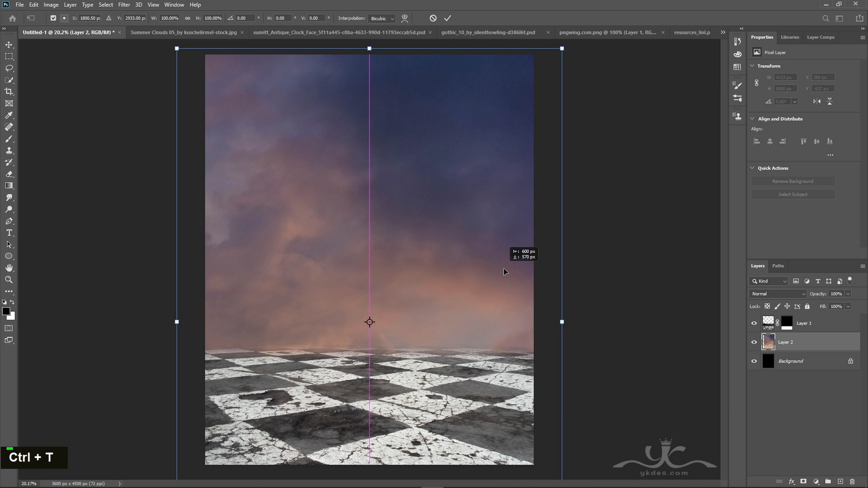Screen dimensions: 868x488
Task: Click the Select Subject button
Action: [x=793, y=194]
